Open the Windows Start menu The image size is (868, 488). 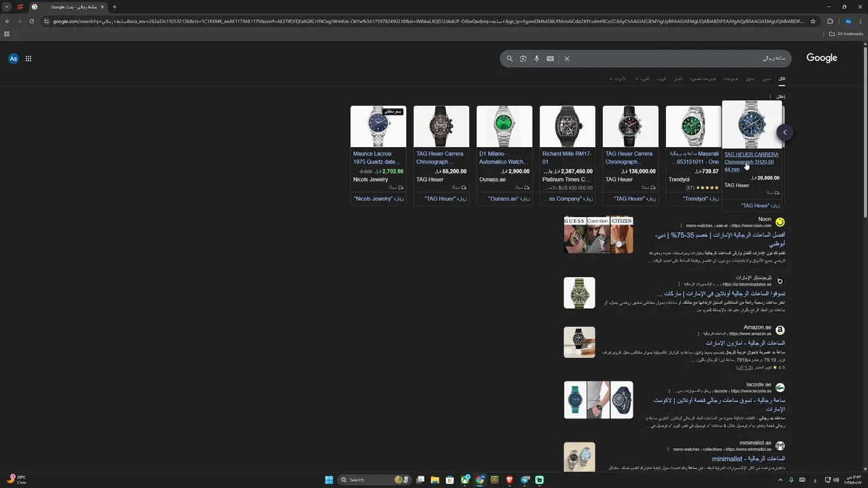point(329,480)
